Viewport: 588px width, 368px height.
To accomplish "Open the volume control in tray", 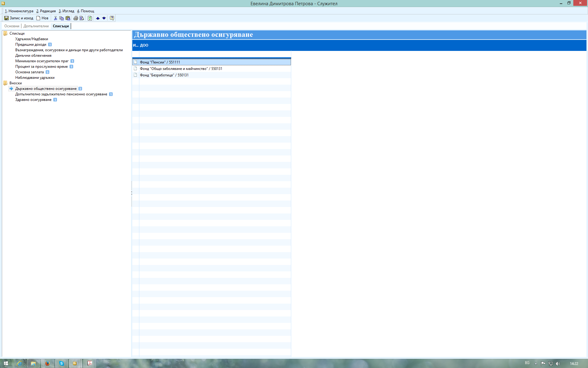I will point(558,364).
